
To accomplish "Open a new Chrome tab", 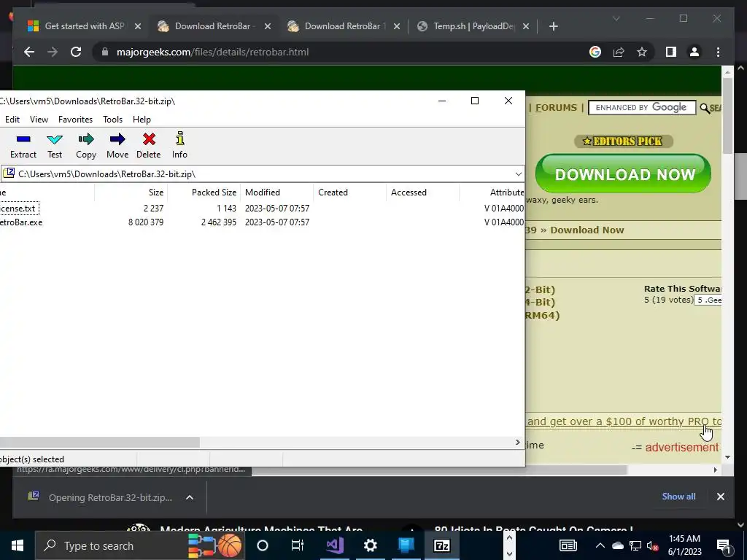I will click(553, 26).
